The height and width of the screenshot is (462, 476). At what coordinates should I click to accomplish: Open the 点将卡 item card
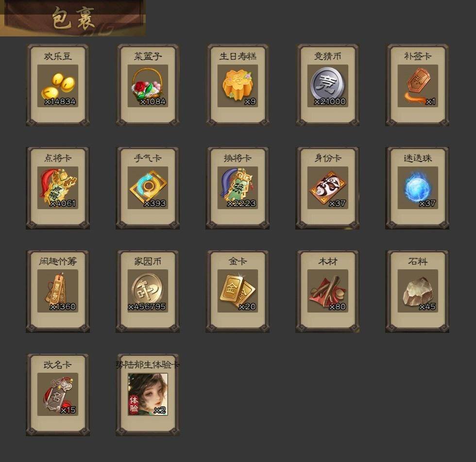[x=58, y=188]
